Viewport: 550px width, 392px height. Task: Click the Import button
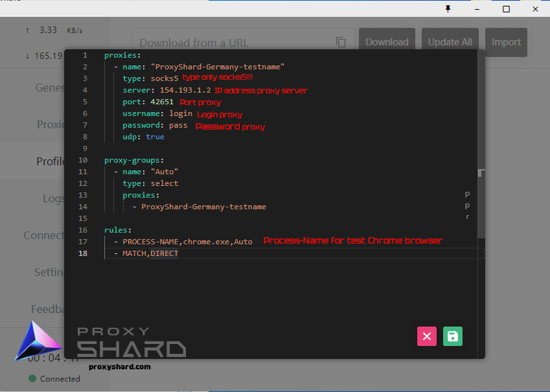coord(506,42)
